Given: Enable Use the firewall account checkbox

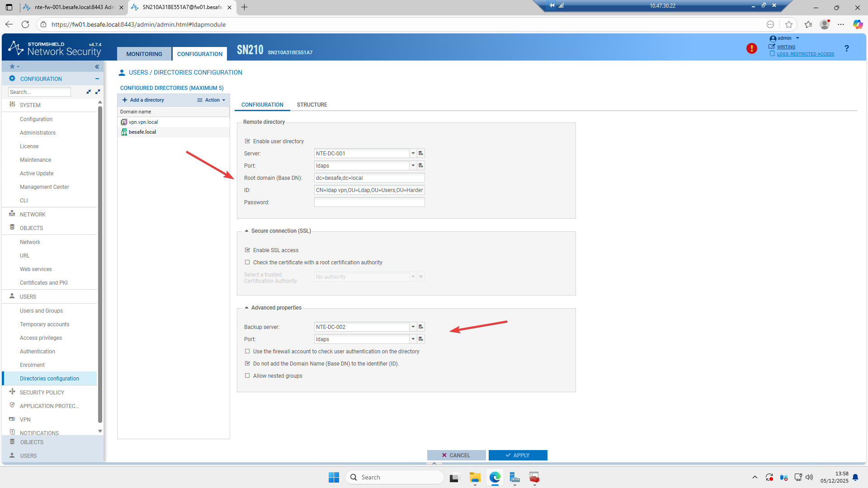Looking at the screenshot, I should pyautogui.click(x=247, y=351).
